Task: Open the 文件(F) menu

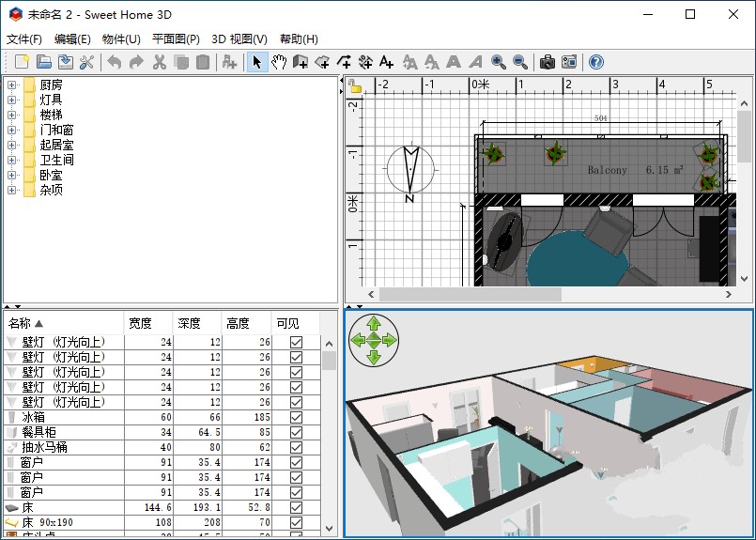Action: (24, 39)
